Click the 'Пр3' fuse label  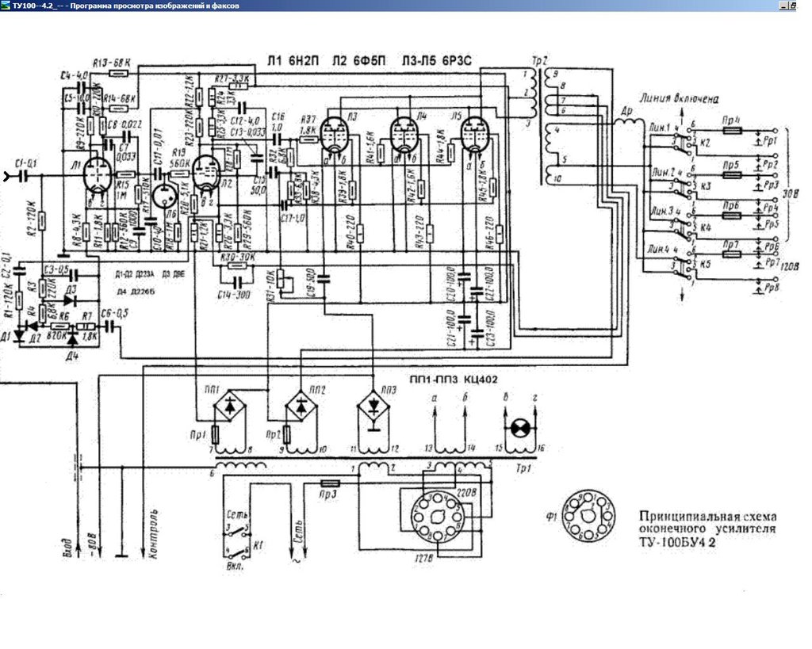pyautogui.click(x=327, y=494)
